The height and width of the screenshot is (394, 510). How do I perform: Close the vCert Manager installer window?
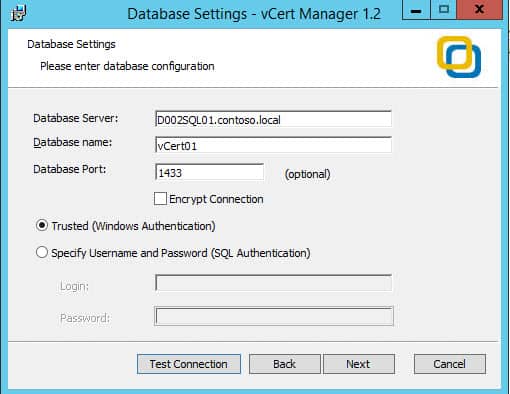tap(479, 10)
